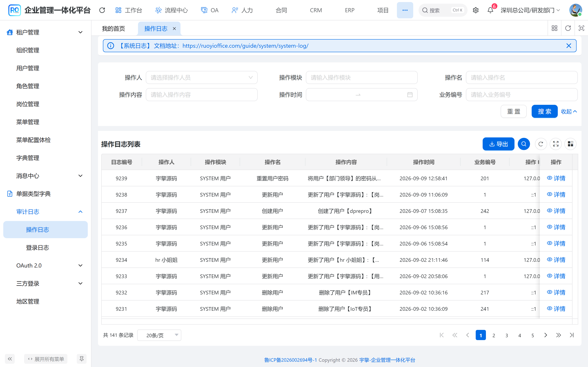Open the 操作人 select dropdown

[202, 77]
